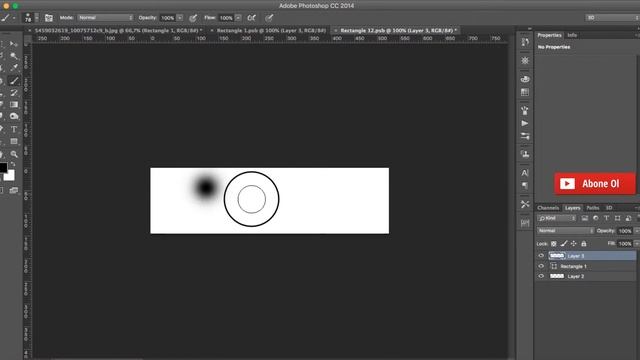Select the Brush tool in toolbox
This screenshot has width=640, height=360.
pos(14,80)
